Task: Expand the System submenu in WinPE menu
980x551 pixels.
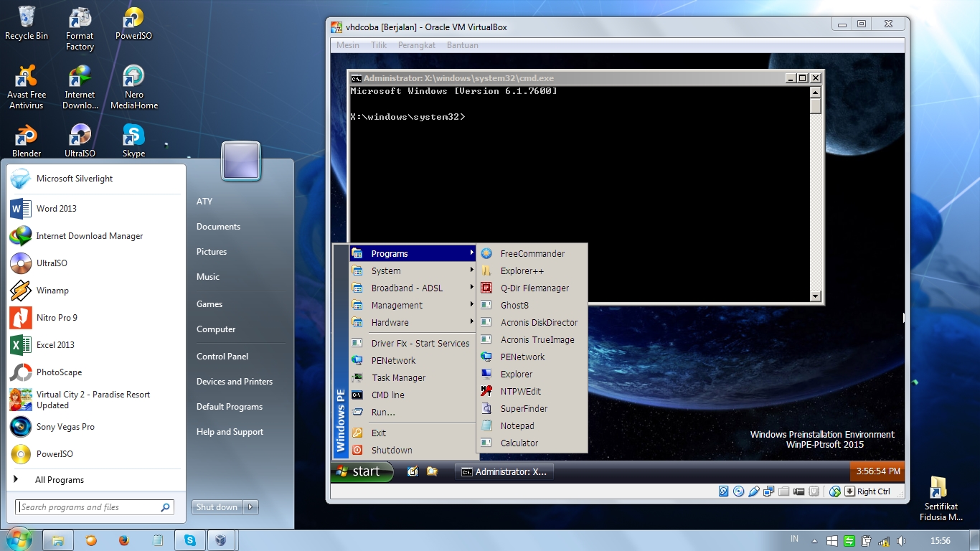Action: click(413, 270)
